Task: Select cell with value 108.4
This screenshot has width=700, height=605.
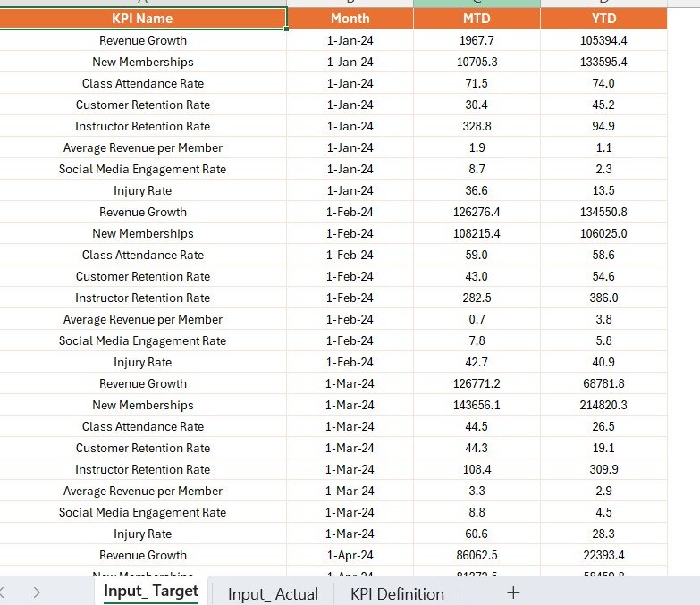Action: tap(477, 468)
